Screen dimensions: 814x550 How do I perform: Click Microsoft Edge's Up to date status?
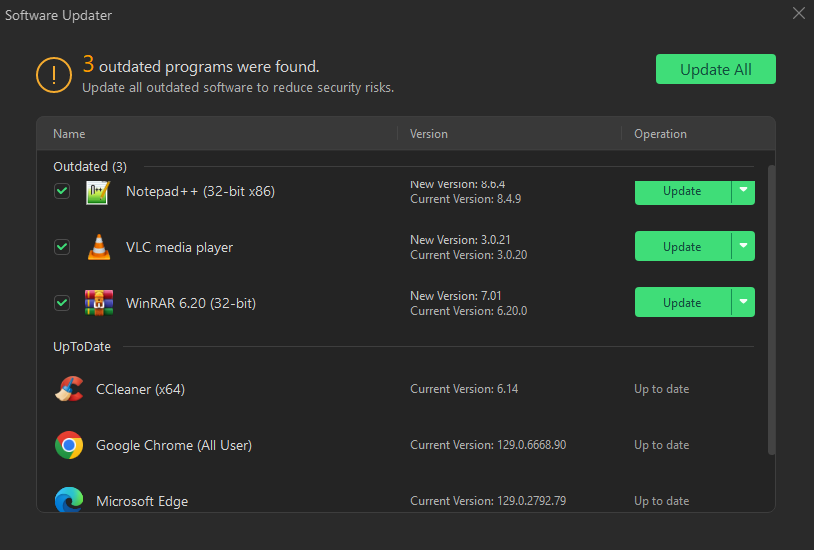pyautogui.click(x=661, y=501)
